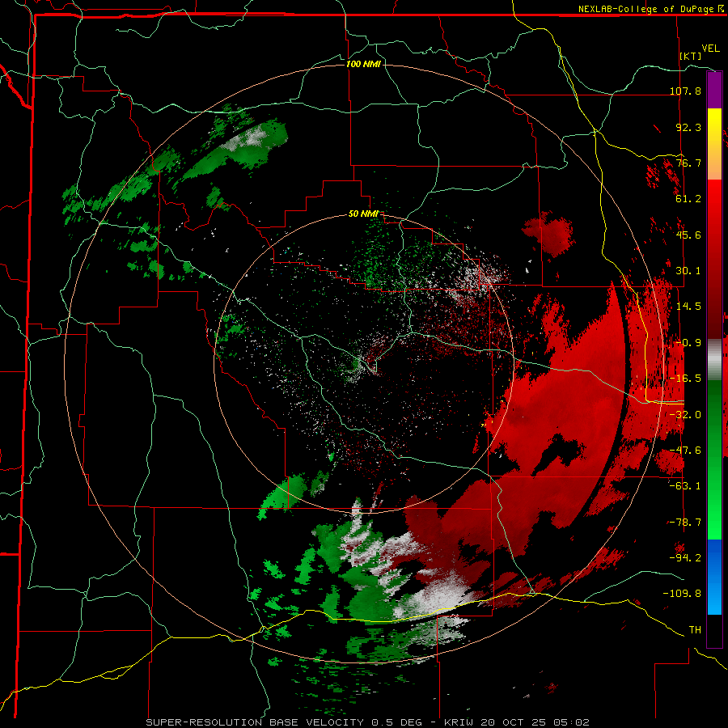
Task: Click the TH threshold label on legend
Action: point(695,630)
